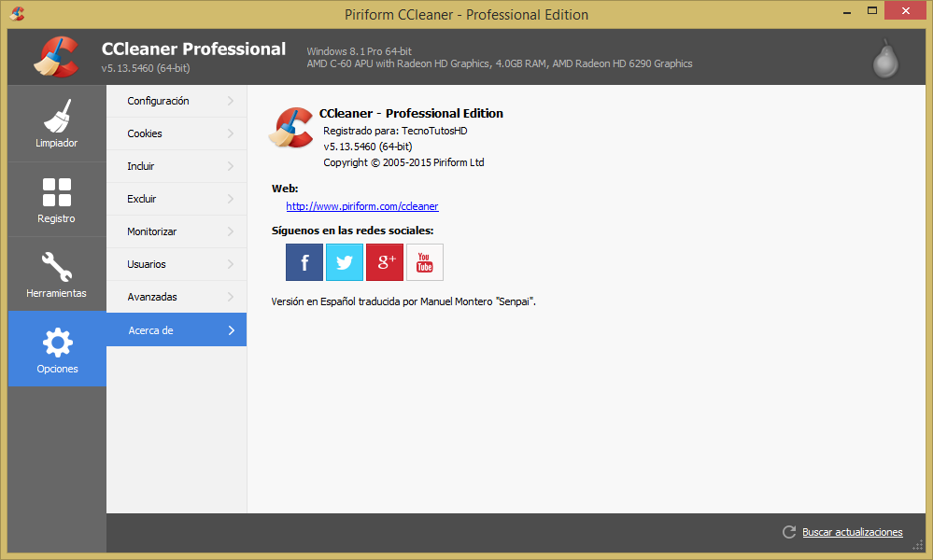Open the Facebook social page
Image resolution: width=933 pixels, height=560 pixels.
304,262
